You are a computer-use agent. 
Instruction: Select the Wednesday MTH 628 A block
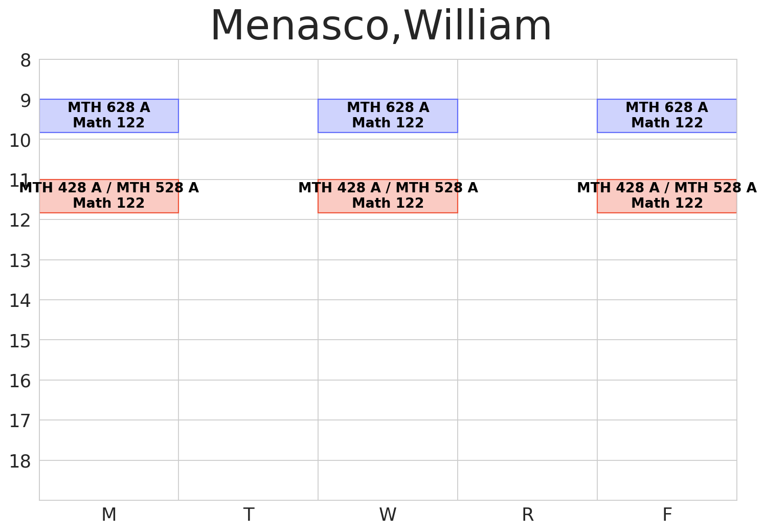[x=388, y=116]
